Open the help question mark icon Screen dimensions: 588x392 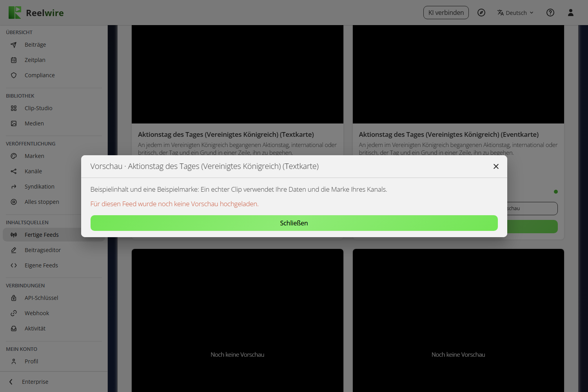click(550, 13)
